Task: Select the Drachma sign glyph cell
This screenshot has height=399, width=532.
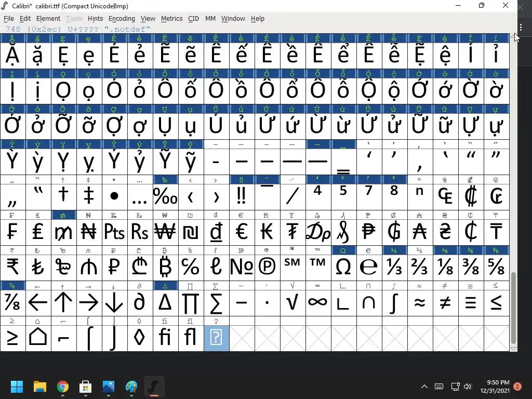Action: point(318,232)
